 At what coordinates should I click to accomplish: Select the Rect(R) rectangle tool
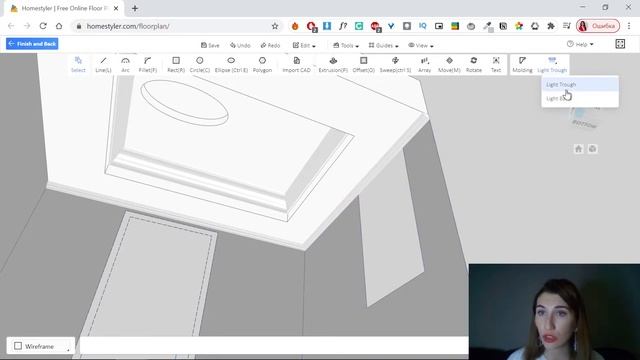176,64
